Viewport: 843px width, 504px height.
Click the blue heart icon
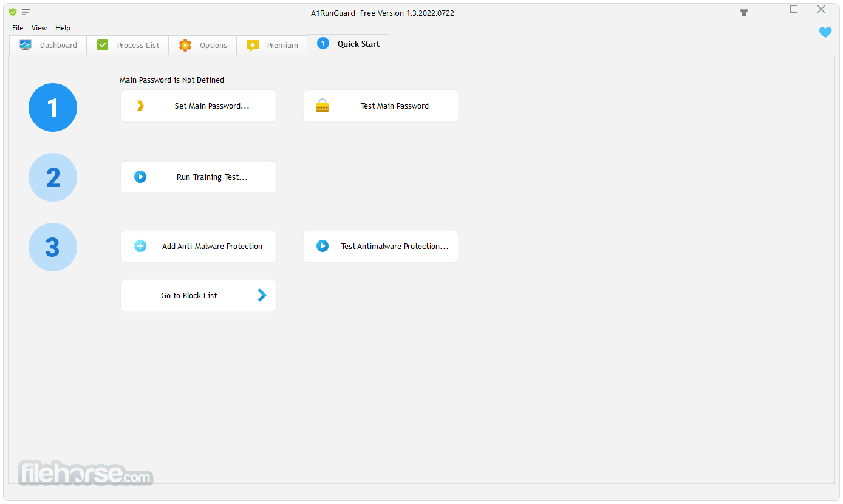[825, 32]
